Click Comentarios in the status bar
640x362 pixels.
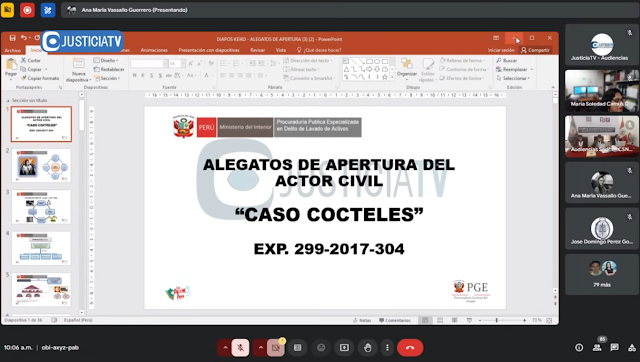pyautogui.click(x=395, y=320)
